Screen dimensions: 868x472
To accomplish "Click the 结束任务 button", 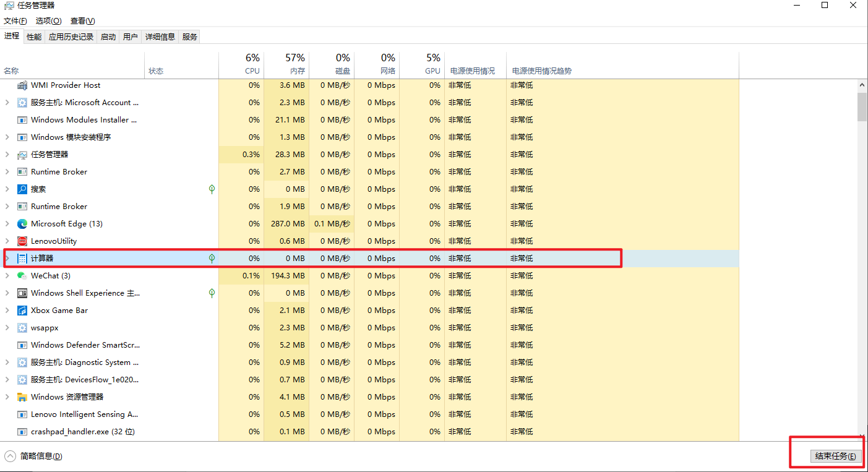I will pos(835,457).
